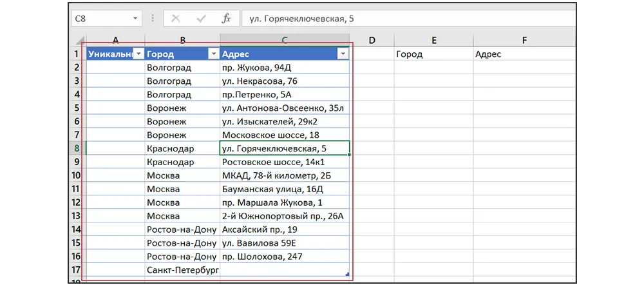644x285 pixels.
Task: Select column D header
Action: click(x=372, y=41)
